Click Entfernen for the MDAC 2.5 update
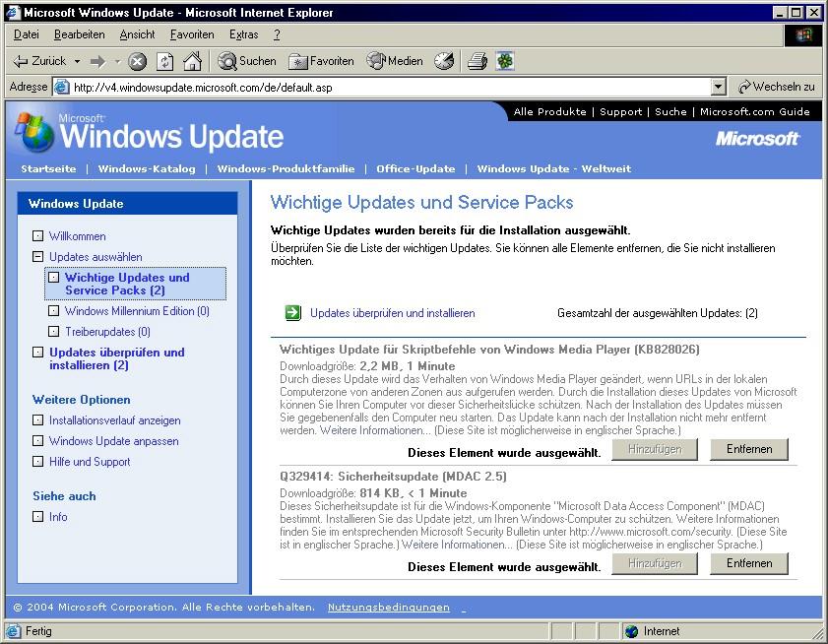The width and height of the screenshot is (828, 644). (x=748, y=563)
